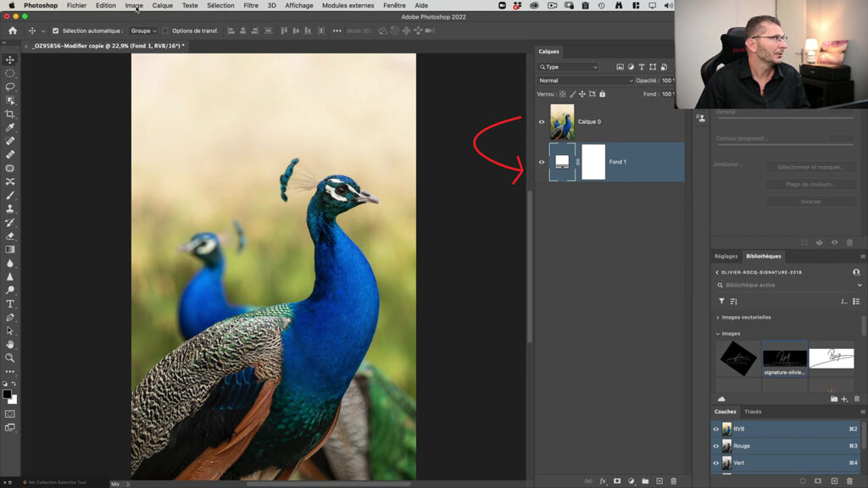868x488 pixels.
Task: Select the Text tool
Action: click(x=11, y=302)
